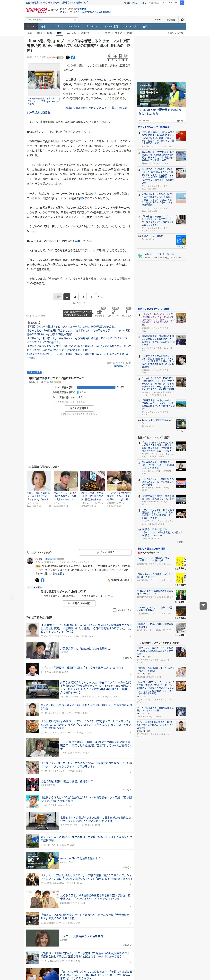This screenshot has width=210, height=980.
Task: Expand the expert comment via もっと見る
Action: point(59,573)
